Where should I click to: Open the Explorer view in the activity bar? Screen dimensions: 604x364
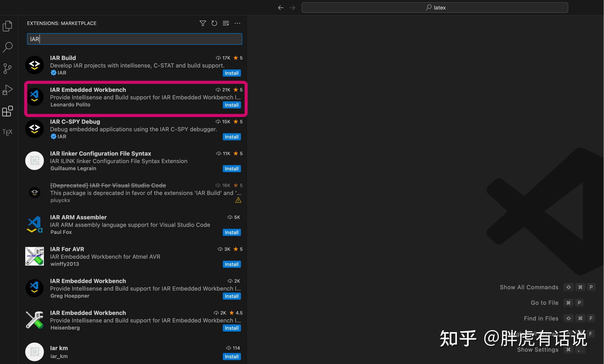click(7, 26)
